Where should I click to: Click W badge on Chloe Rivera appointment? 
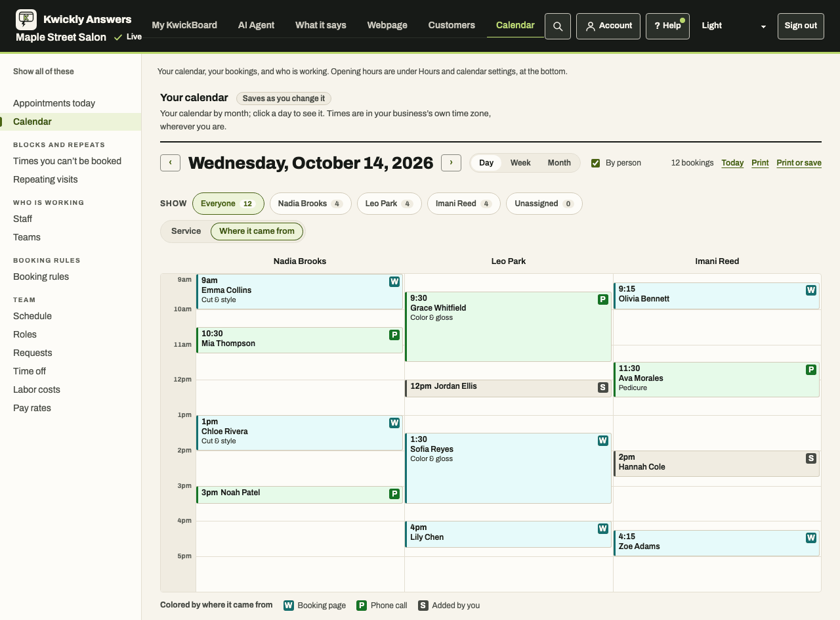pyautogui.click(x=394, y=423)
